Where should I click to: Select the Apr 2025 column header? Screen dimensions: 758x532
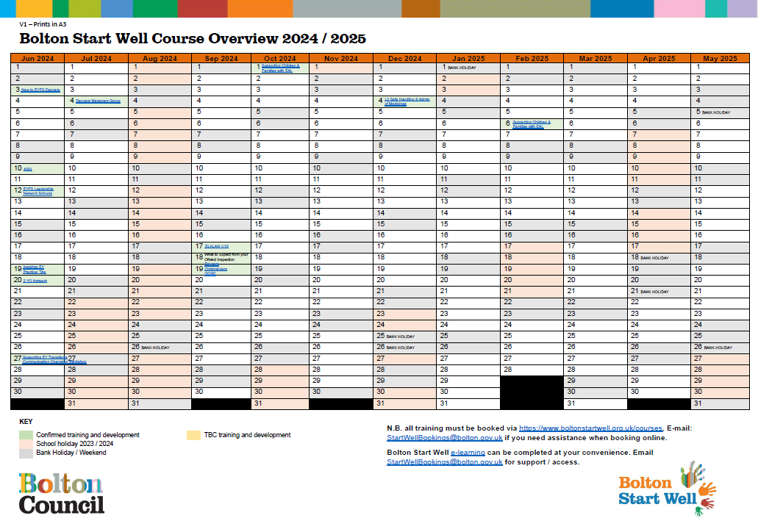659,58
